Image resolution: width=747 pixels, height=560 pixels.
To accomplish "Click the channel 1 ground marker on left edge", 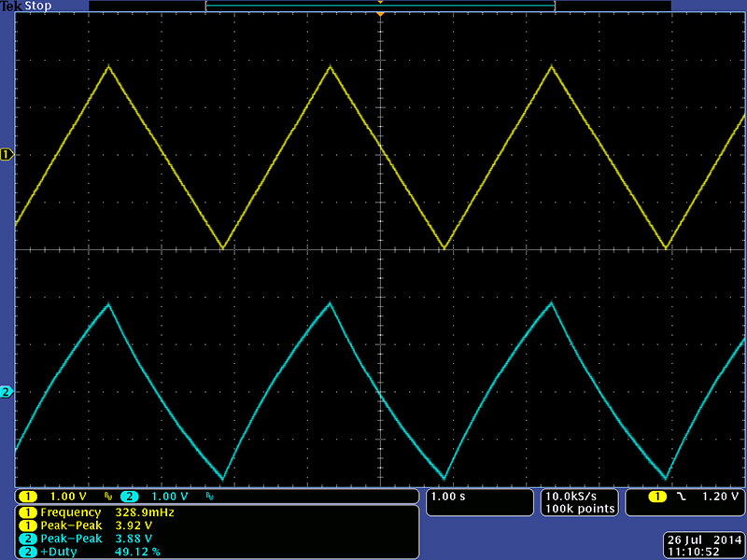I will point(7,154).
